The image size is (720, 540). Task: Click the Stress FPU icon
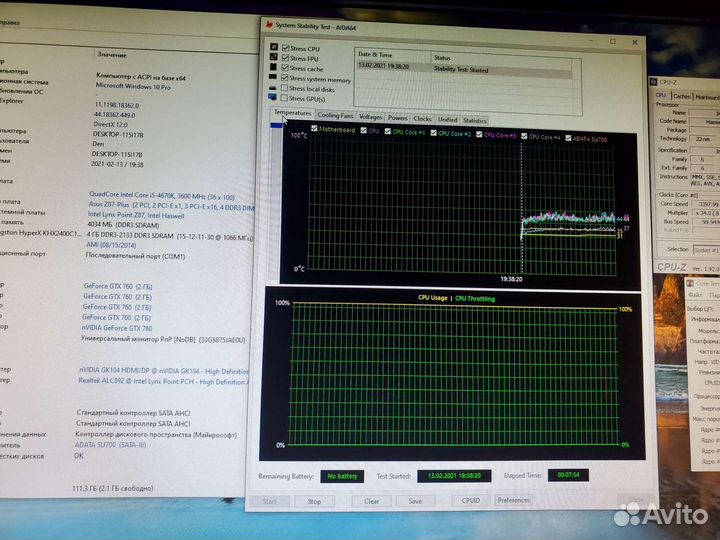point(274,57)
